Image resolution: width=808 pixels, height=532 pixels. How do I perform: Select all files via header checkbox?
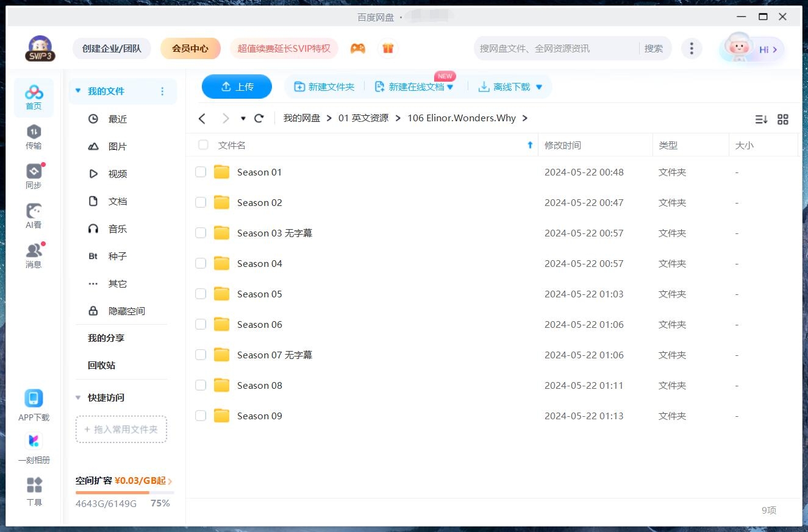(202, 145)
